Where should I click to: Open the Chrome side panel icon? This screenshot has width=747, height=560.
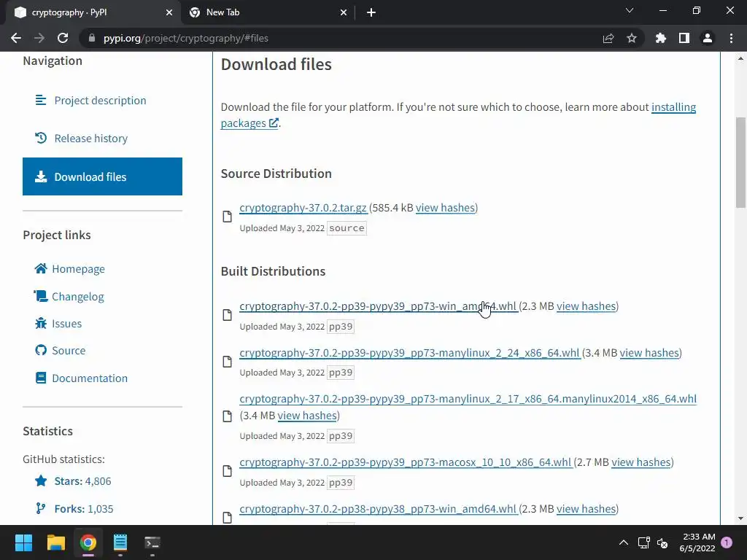click(684, 38)
